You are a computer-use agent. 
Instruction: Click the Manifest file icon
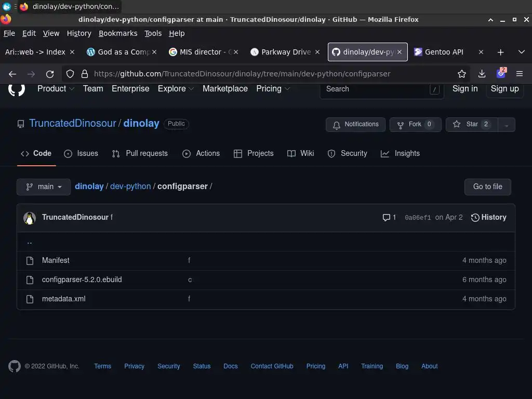click(x=30, y=261)
